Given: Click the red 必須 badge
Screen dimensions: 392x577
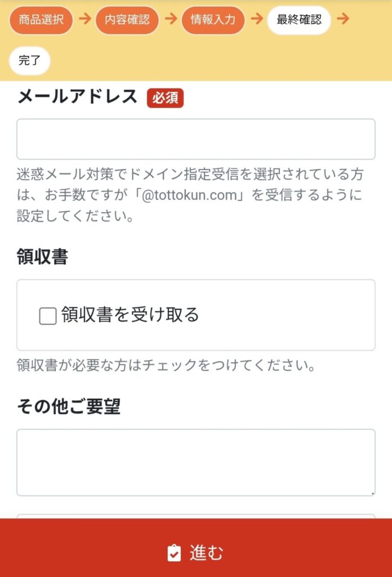Looking at the screenshot, I should (165, 97).
